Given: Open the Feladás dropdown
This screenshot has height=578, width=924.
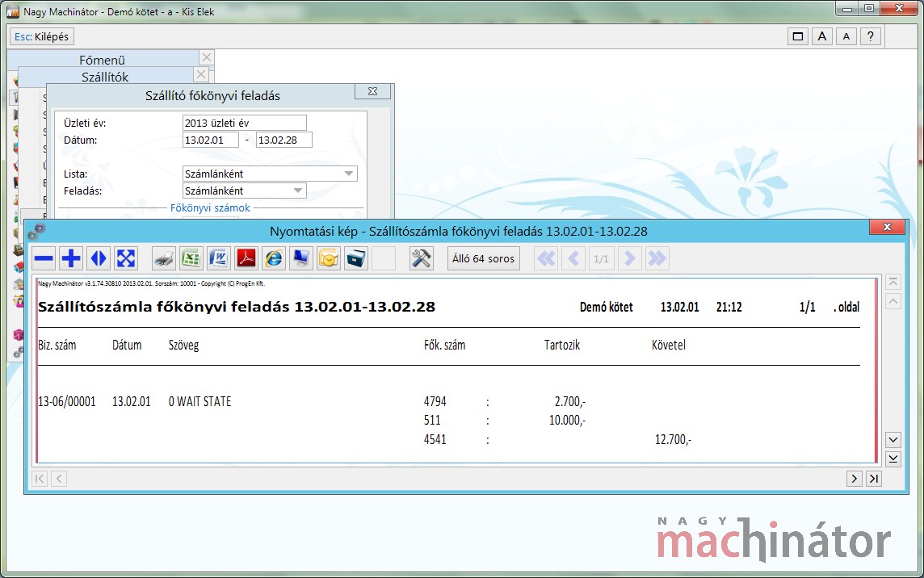Looking at the screenshot, I should 245,191.
